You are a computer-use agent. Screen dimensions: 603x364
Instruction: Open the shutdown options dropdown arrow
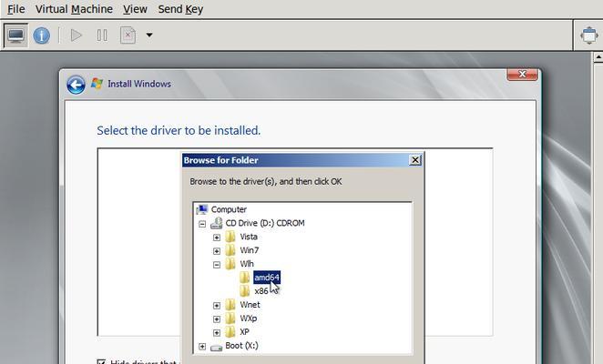click(x=149, y=35)
